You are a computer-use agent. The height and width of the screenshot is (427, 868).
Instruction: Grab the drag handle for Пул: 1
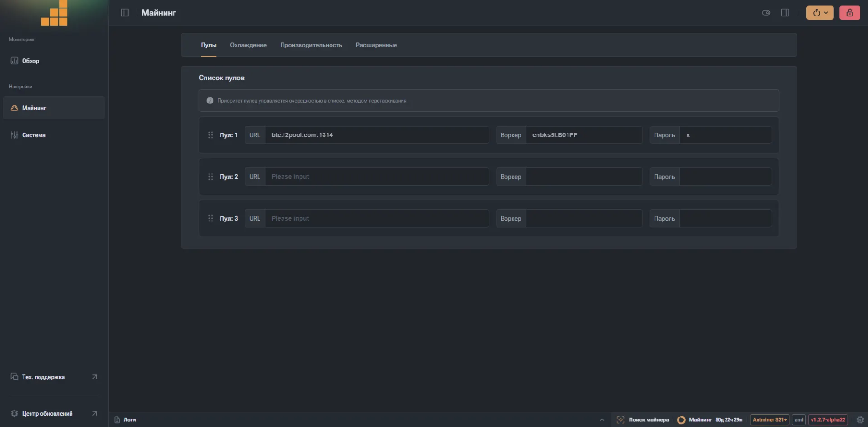point(210,135)
